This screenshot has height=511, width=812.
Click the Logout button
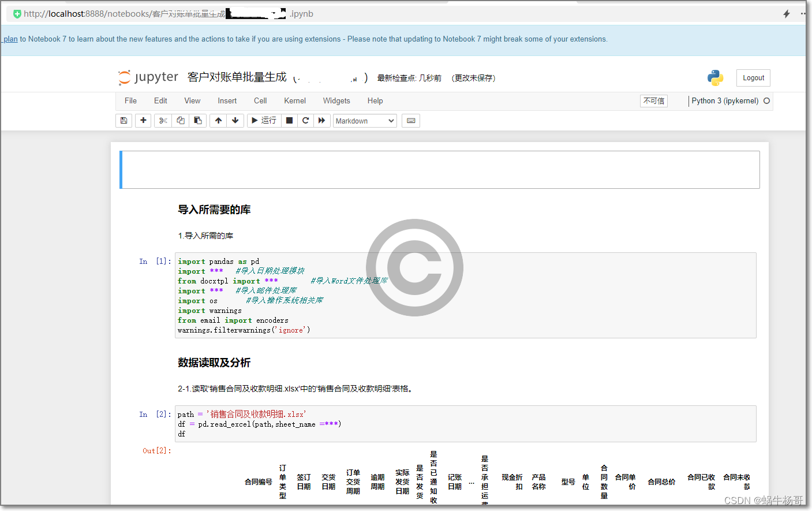pyautogui.click(x=753, y=78)
